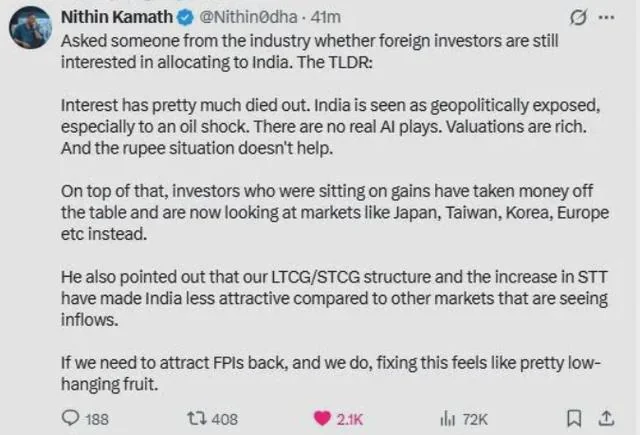Open the 41m timestamp link
This screenshot has height=435, width=640.
coord(326,17)
